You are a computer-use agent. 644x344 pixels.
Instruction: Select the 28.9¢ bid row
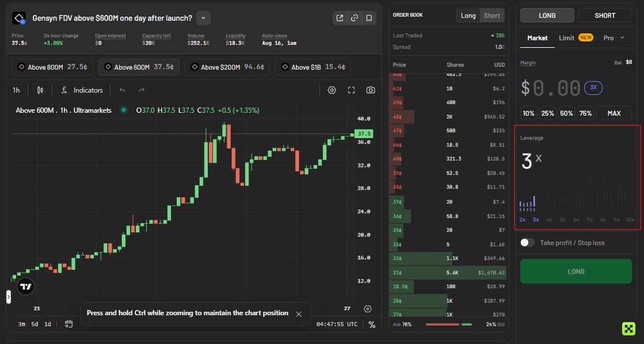click(x=448, y=286)
